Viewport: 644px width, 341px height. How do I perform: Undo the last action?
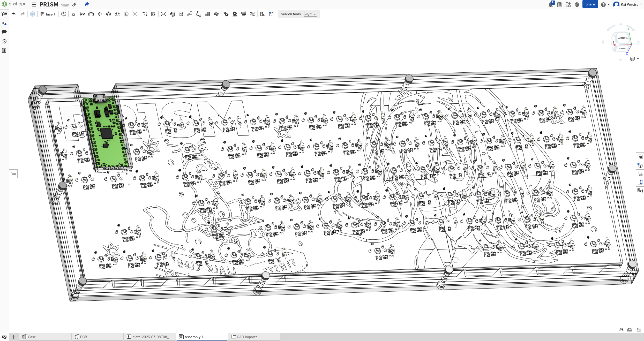click(14, 14)
